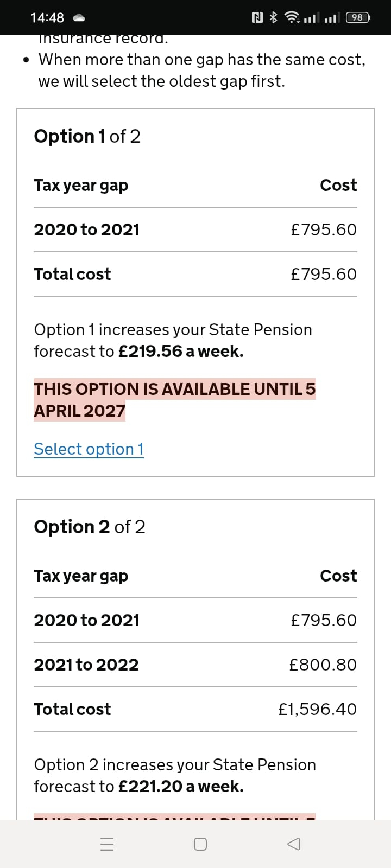The width and height of the screenshot is (391, 868).
Task: Tap the £221.20 a week forecast text
Action: click(181, 786)
